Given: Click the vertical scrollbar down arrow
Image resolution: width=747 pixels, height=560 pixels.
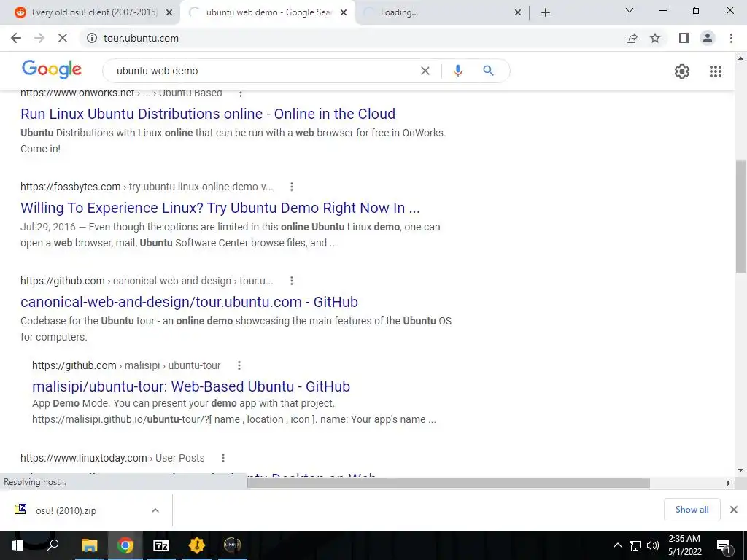Looking at the screenshot, I should pyautogui.click(x=741, y=470).
